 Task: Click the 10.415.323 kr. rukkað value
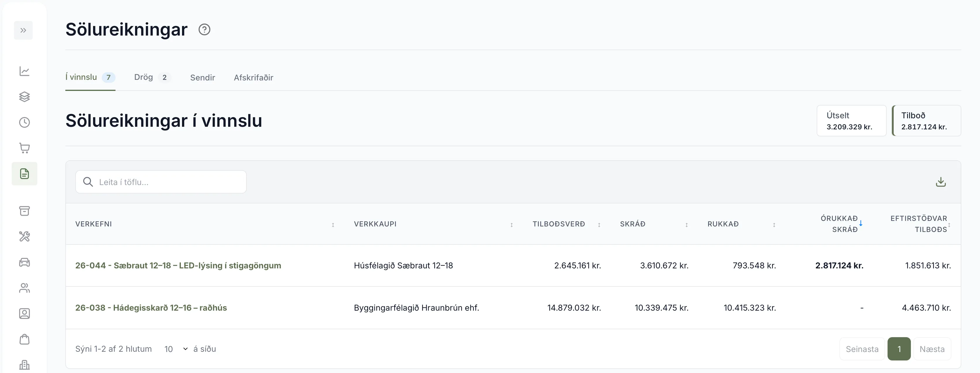coord(750,308)
